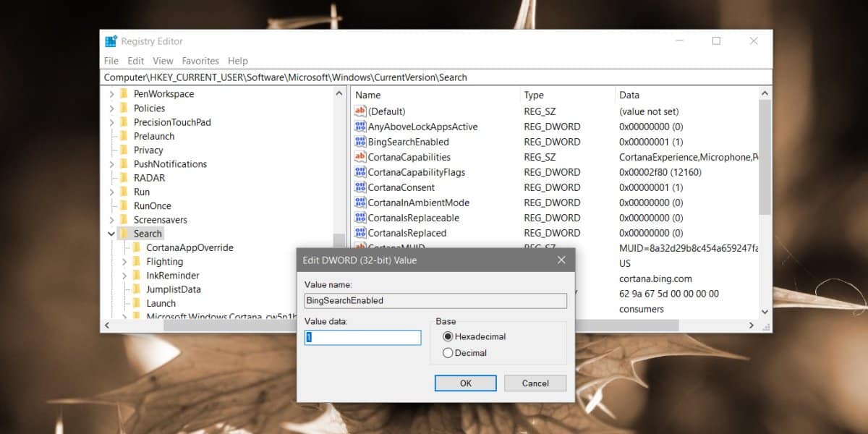Click the RADAR folder icon
The width and height of the screenshot is (868, 434).
coord(124,178)
